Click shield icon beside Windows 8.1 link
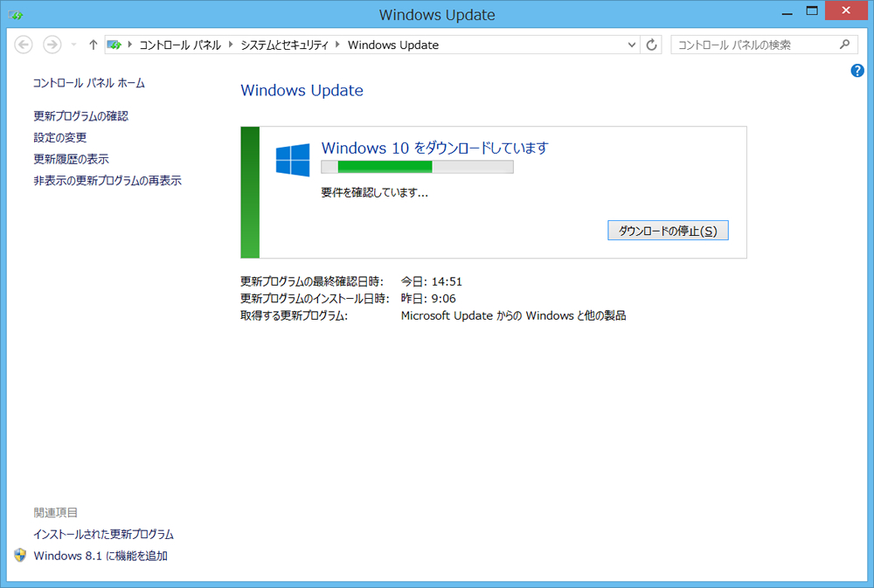874x588 pixels. (x=20, y=555)
